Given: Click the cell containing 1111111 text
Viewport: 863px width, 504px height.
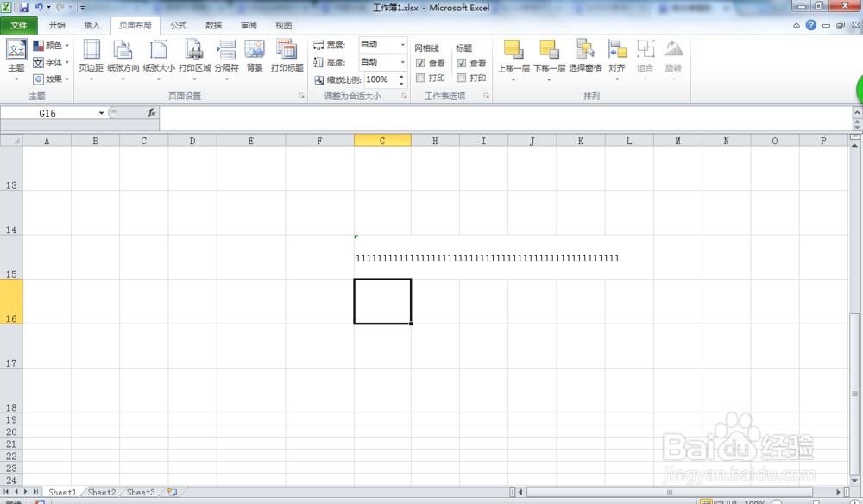Looking at the screenshot, I should click(x=382, y=257).
